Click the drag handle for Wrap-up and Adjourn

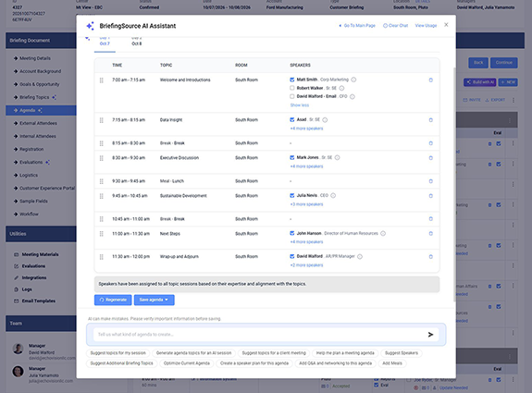[x=102, y=257]
